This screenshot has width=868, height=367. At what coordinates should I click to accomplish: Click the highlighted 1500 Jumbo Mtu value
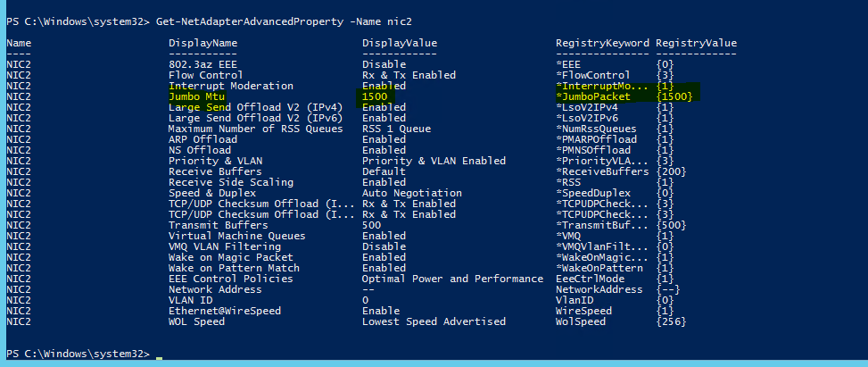[376, 96]
